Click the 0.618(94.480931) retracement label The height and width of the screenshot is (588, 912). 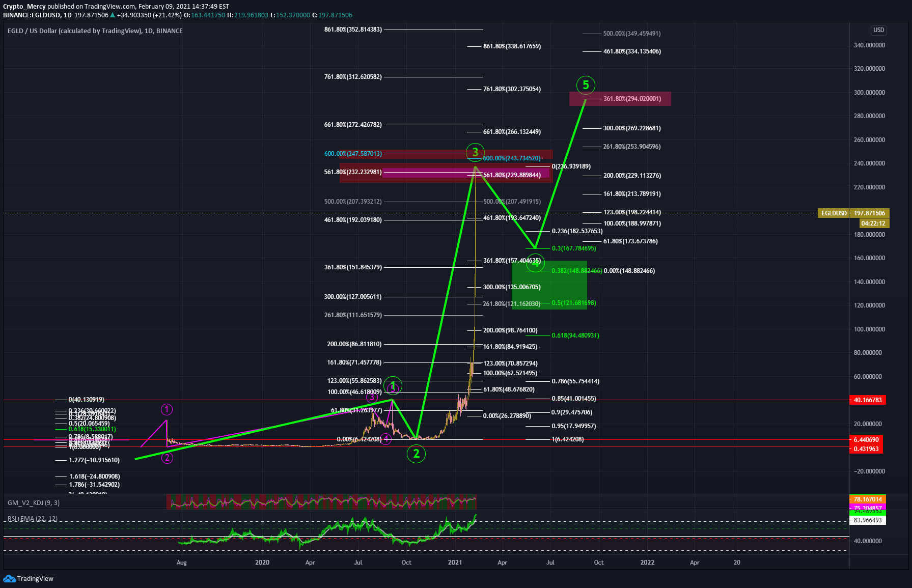pyautogui.click(x=575, y=335)
